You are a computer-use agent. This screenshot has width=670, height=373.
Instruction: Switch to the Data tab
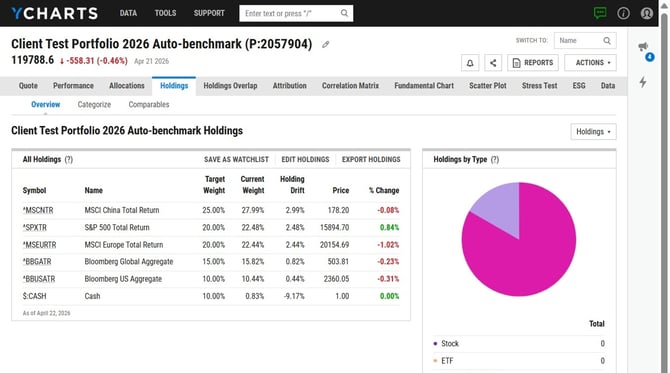[x=608, y=86]
